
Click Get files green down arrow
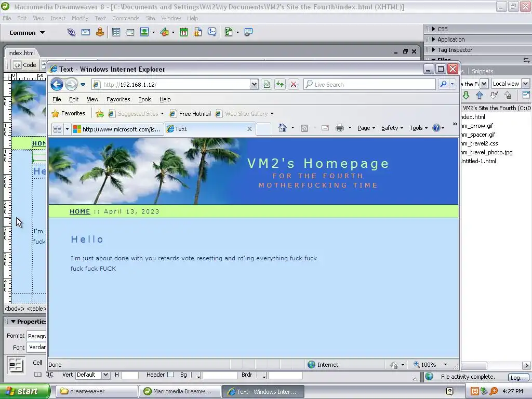(466, 96)
